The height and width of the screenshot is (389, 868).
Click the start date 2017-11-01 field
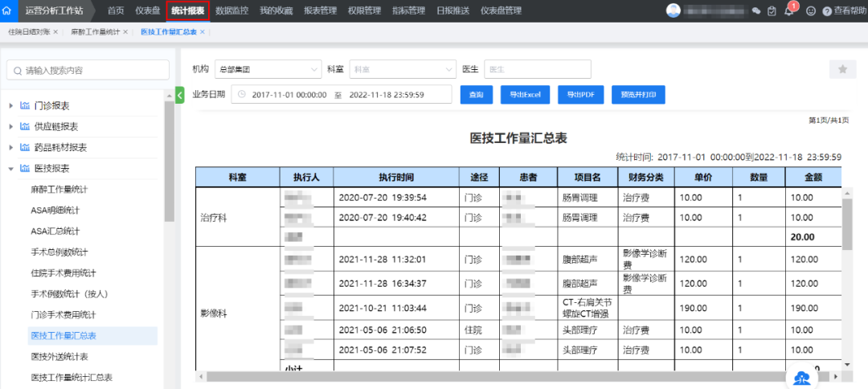tap(289, 95)
